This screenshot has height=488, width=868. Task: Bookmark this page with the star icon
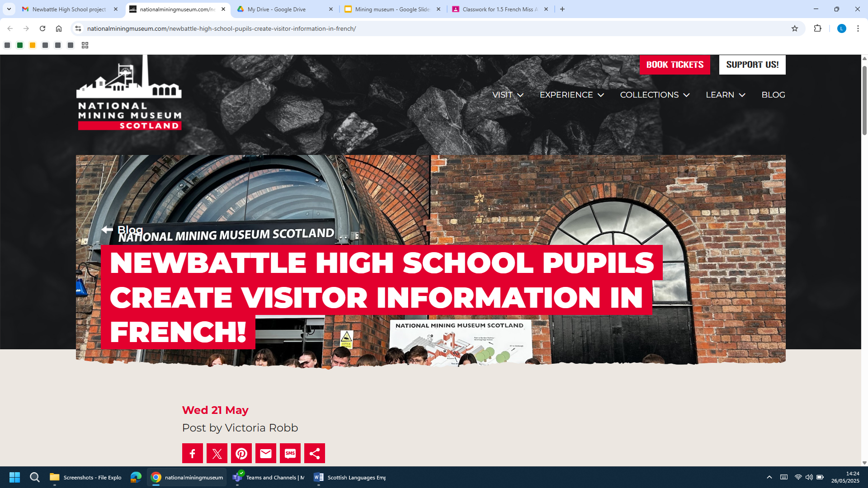point(795,28)
